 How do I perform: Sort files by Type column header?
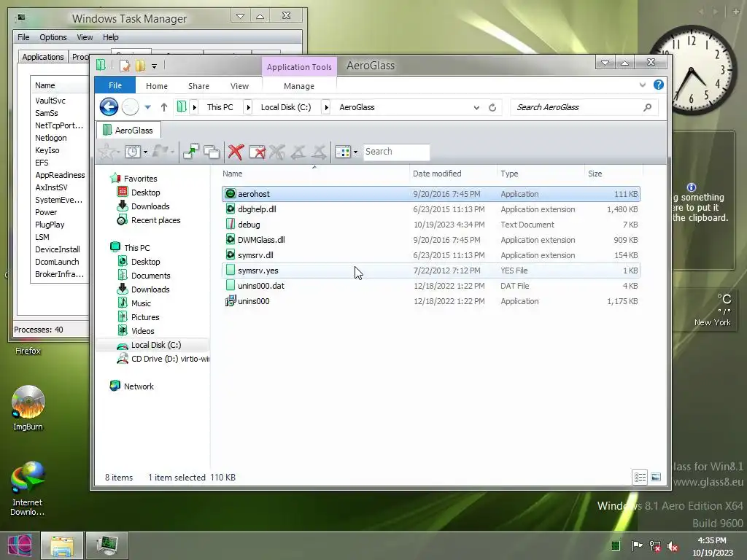tap(541, 174)
